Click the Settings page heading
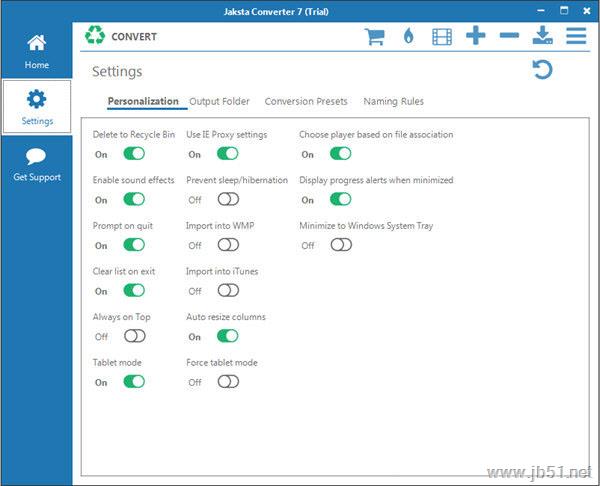 (x=117, y=72)
